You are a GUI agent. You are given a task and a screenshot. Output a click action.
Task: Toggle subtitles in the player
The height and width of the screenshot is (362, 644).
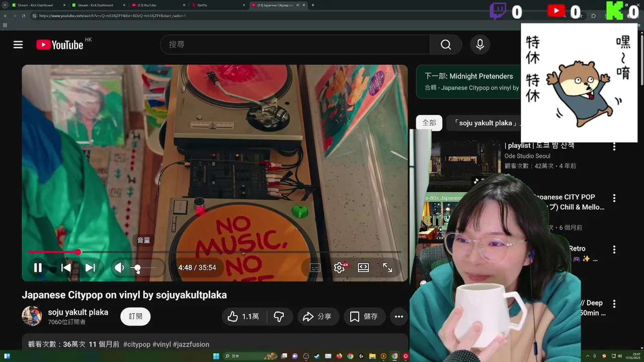coord(315,268)
